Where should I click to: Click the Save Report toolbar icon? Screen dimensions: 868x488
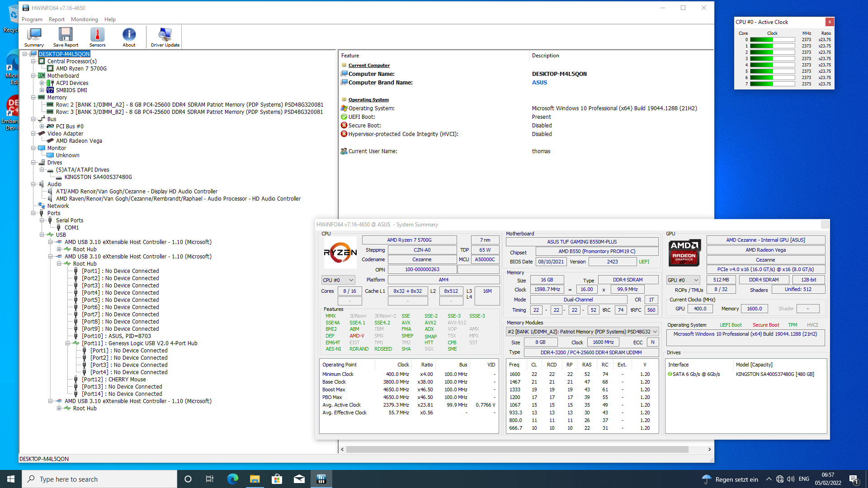[x=66, y=36]
